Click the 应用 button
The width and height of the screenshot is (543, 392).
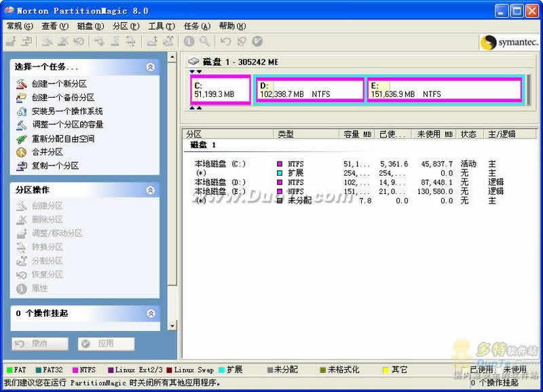click(106, 344)
